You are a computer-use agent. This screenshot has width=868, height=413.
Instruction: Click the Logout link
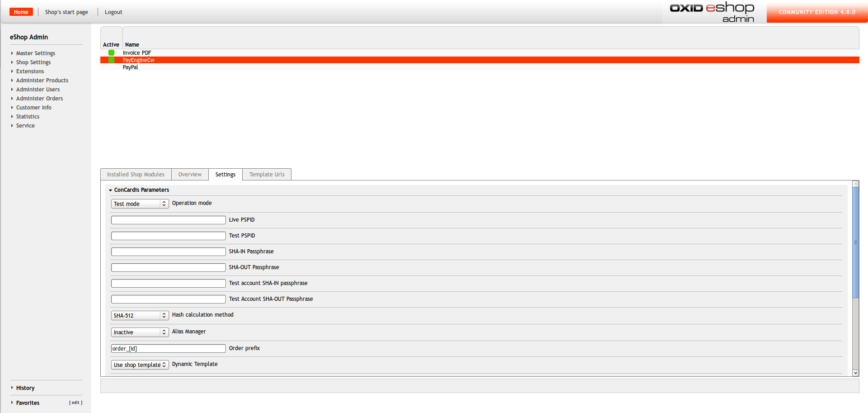point(113,12)
